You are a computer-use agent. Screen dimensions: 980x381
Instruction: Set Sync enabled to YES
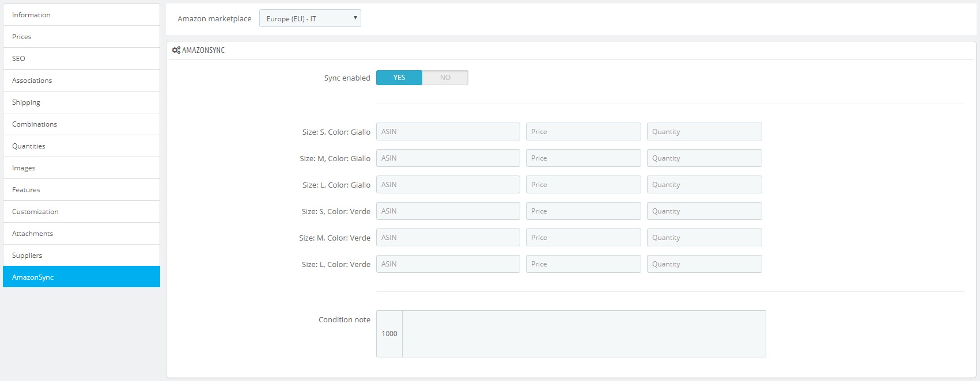399,78
